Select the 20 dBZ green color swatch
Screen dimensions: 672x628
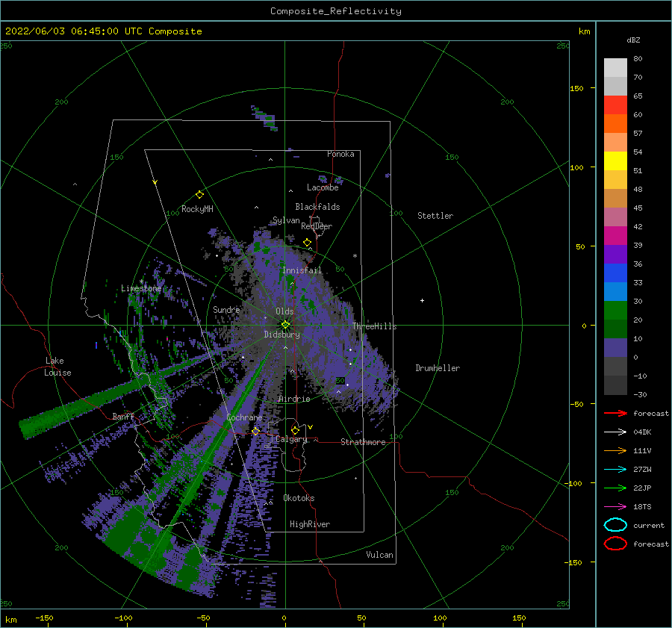[615, 311]
